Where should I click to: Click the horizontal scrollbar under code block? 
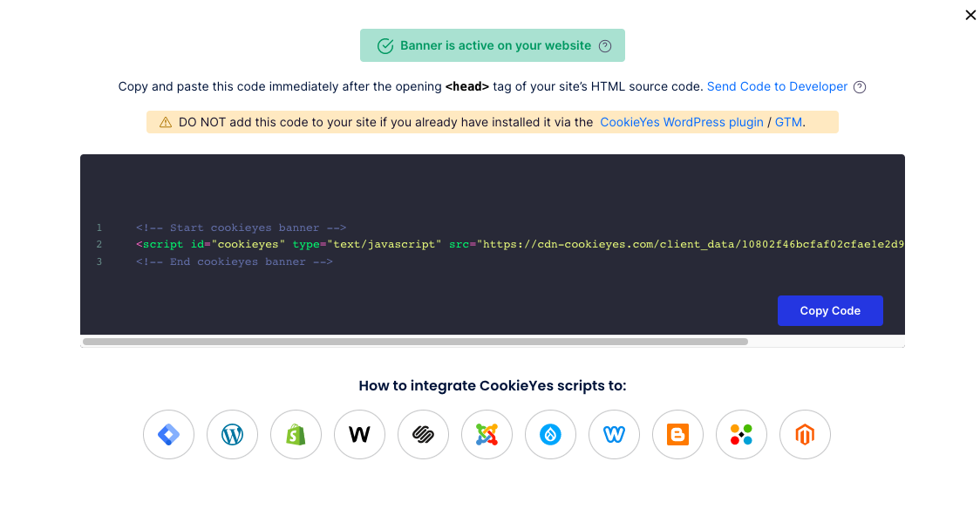[416, 342]
